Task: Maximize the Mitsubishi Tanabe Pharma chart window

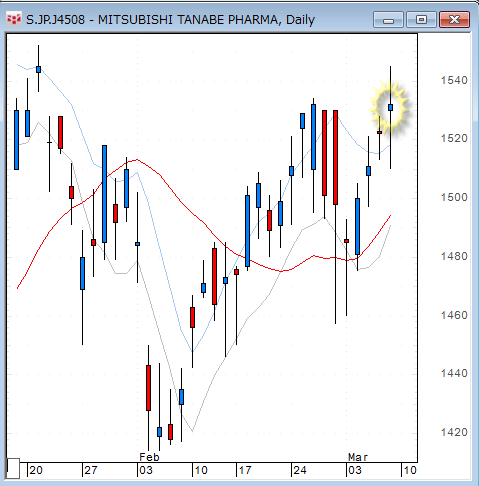Action: (x=421, y=19)
